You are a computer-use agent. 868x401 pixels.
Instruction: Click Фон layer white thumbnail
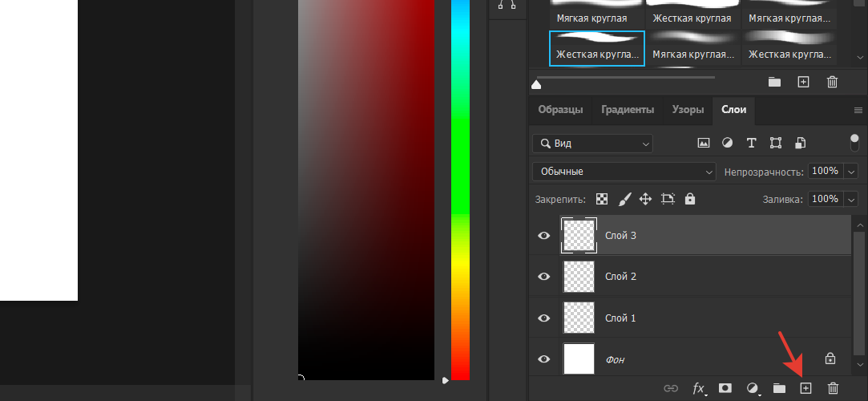(579, 359)
